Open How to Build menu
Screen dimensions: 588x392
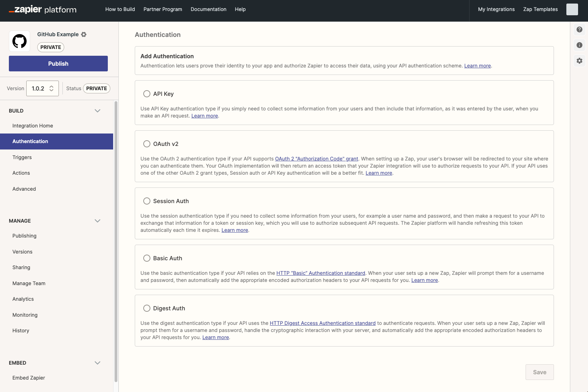[120, 9]
